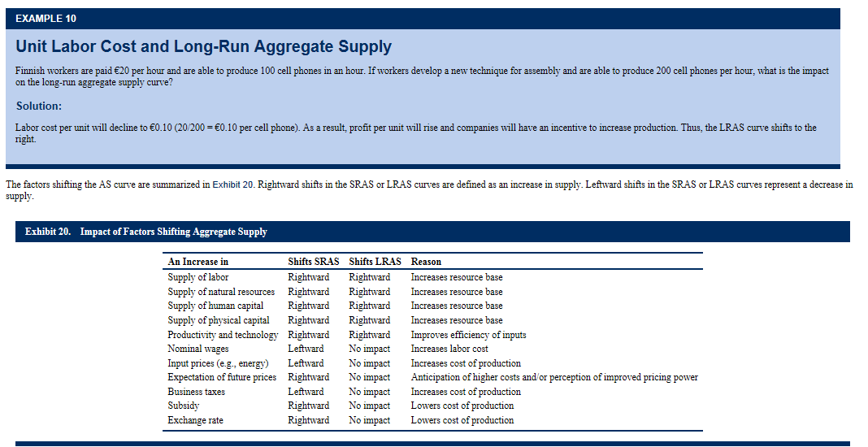
Task: Click the 'An Increase in' column header
Action: click(197, 262)
